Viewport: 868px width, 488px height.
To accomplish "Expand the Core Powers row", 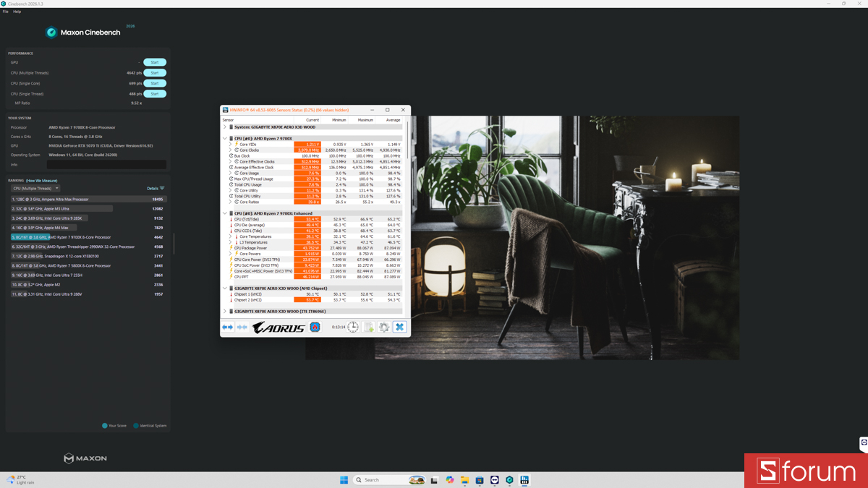I will pyautogui.click(x=231, y=254).
